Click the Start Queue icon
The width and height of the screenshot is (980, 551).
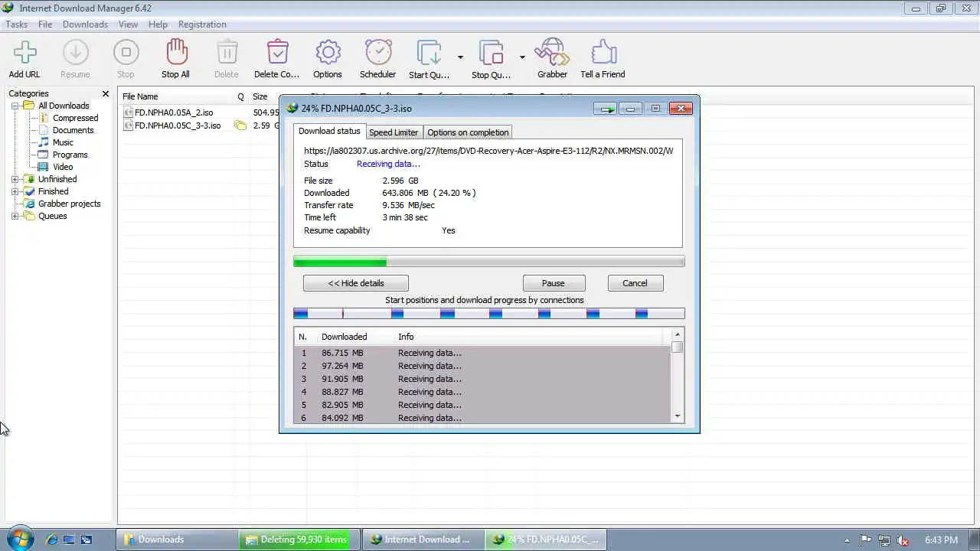pyautogui.click(x=429, y=59)
